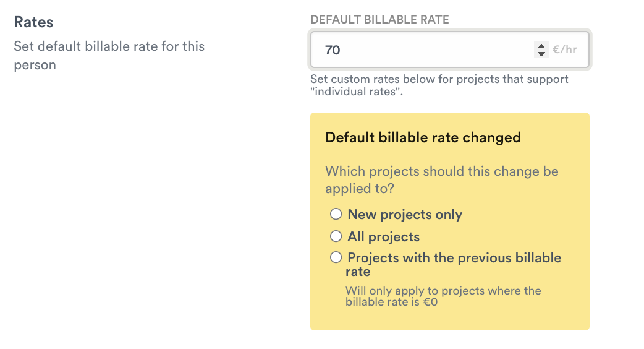Click the "Default billable rate changed" notice title
This screenshot has height=349, width=644.
click(x=423, y=137)
